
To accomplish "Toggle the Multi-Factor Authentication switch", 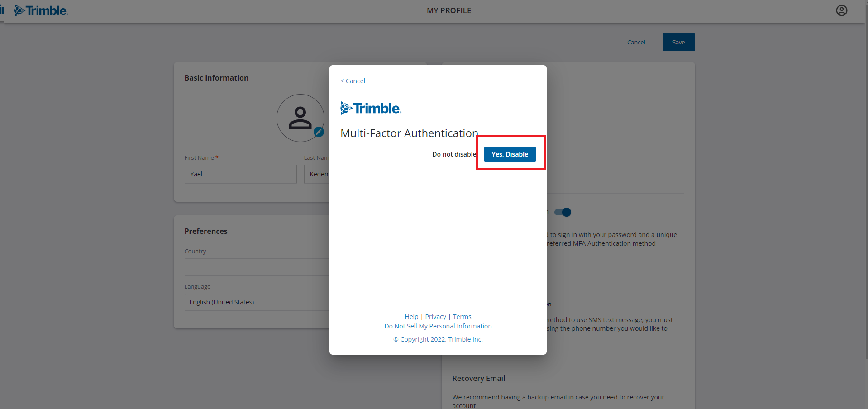I will 563,212.
